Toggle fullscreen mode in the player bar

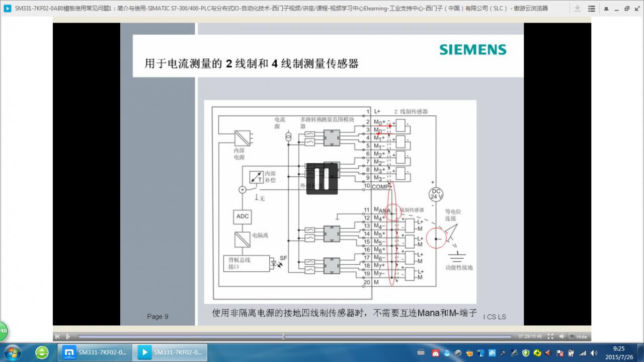pos(550,336)
